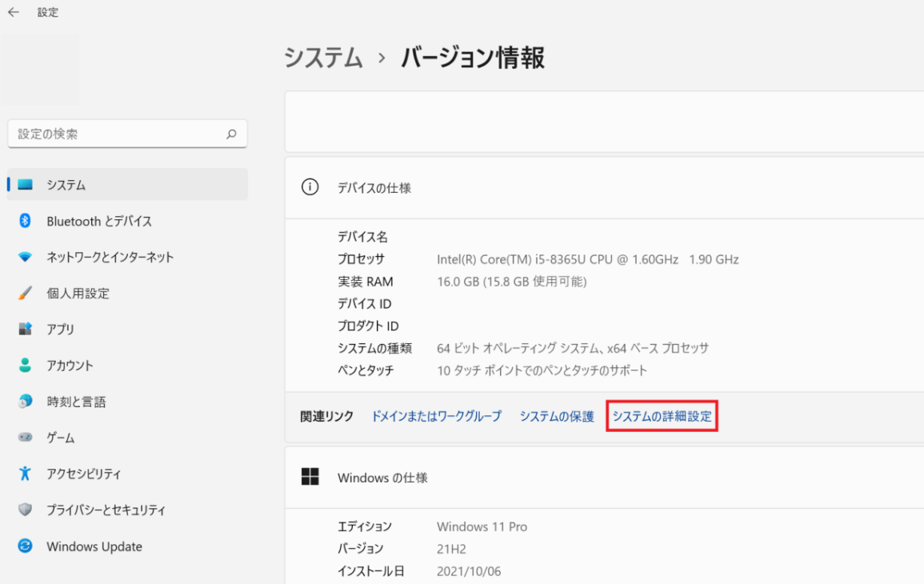
Task: Select アカウント in the sidebar
Action: pyautogui.click(x=127, y=366)
